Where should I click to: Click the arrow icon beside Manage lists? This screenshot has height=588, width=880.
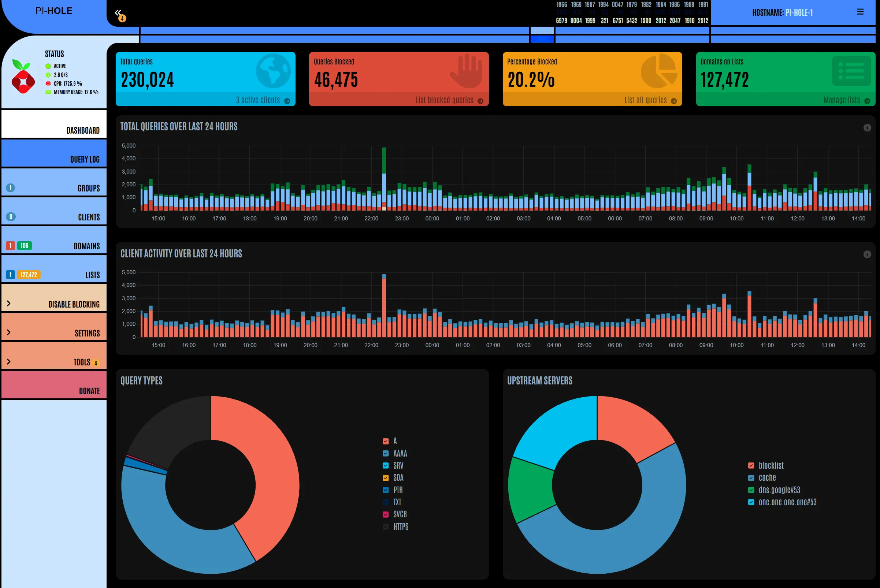[867, 101]
